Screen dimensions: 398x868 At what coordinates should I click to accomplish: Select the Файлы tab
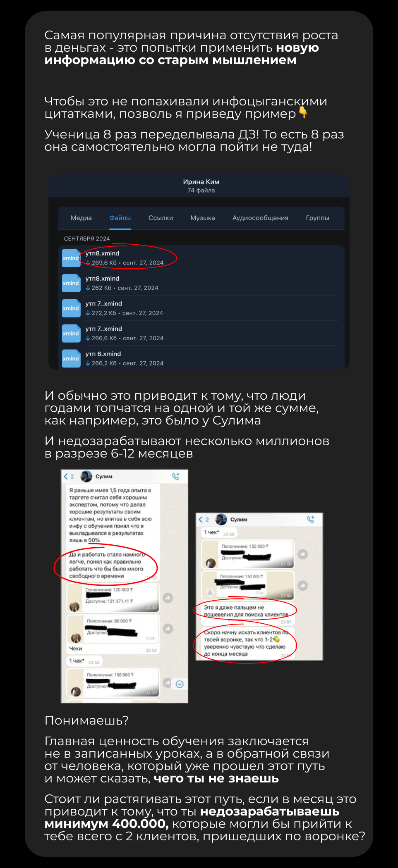coord(120,218)
